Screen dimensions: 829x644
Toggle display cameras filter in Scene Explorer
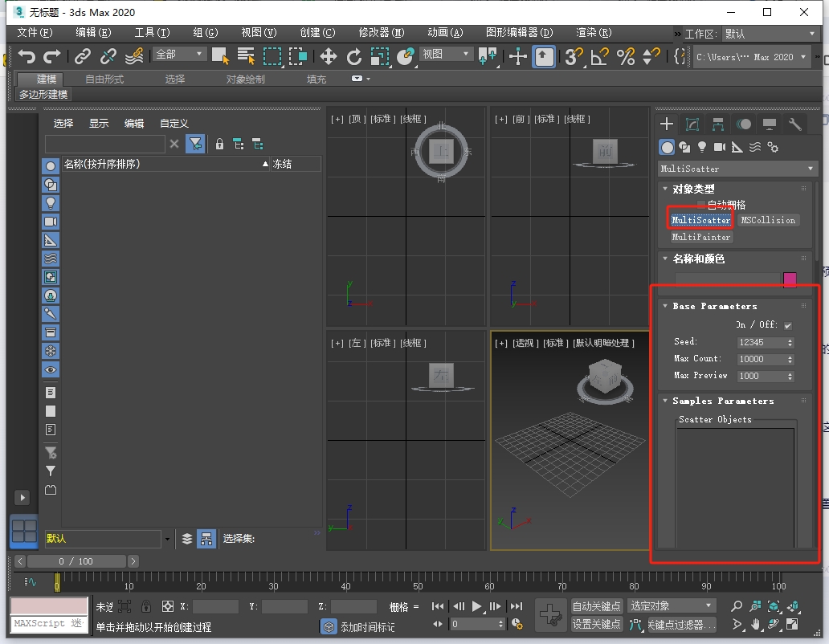pyautogui.click(x=51, y=222)
